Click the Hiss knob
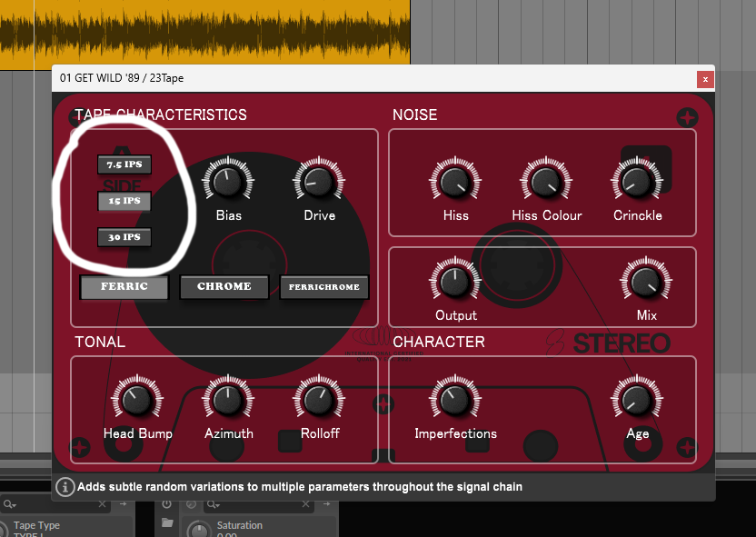 click(x=455, y=182)
